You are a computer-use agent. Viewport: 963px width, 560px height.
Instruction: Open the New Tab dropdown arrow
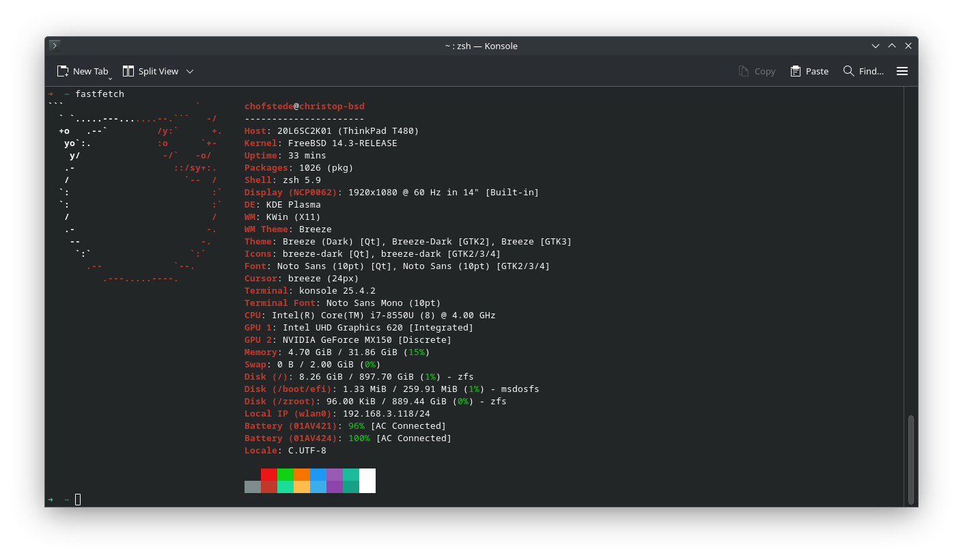[x=110, y=78]
